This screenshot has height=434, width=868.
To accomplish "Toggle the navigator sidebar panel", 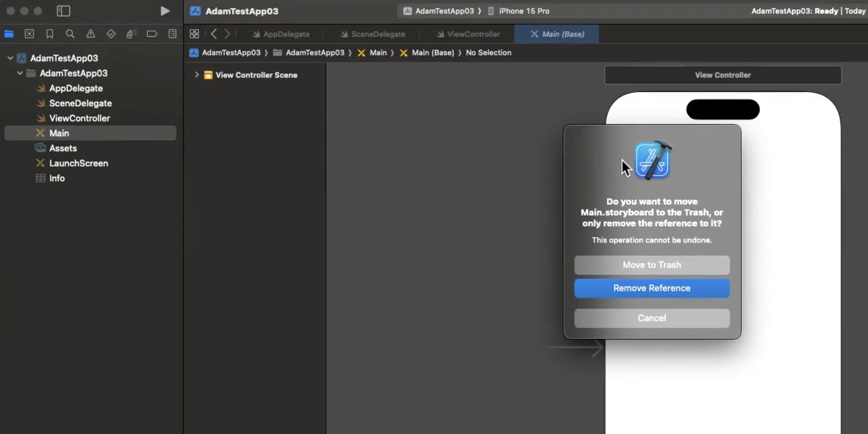I will pyautogui.click(x=64, y=11).
